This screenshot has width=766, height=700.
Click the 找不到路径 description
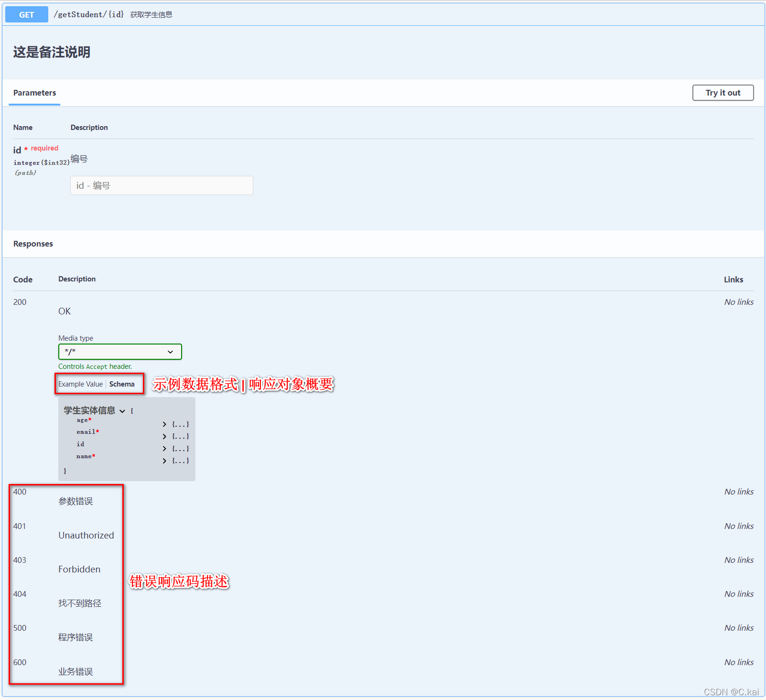click(80, 603)
